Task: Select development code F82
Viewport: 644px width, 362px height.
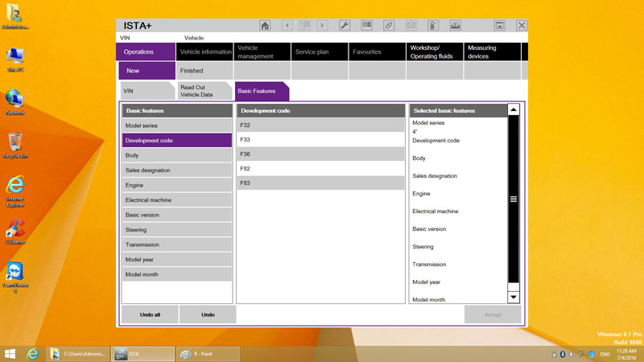Action: [x=320, y=169]
